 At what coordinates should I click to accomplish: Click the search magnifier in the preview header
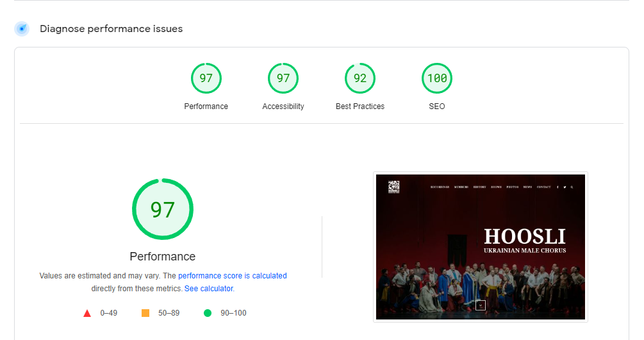[572, 187]
